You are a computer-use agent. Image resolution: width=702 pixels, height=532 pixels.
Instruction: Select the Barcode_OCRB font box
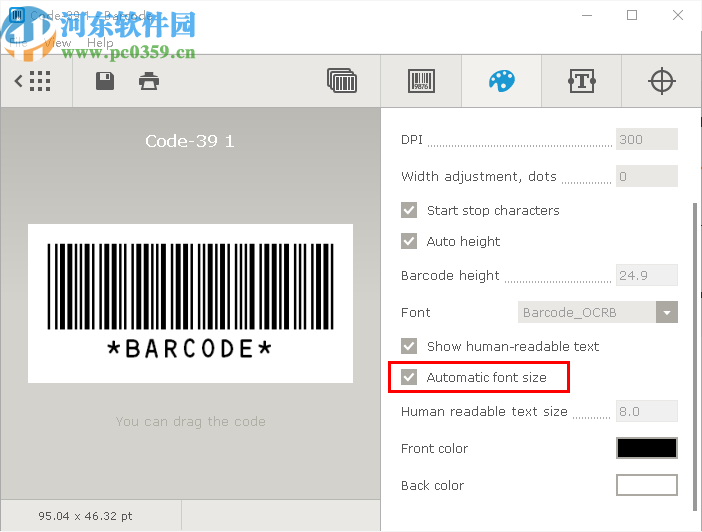click(x=587, y=312)
